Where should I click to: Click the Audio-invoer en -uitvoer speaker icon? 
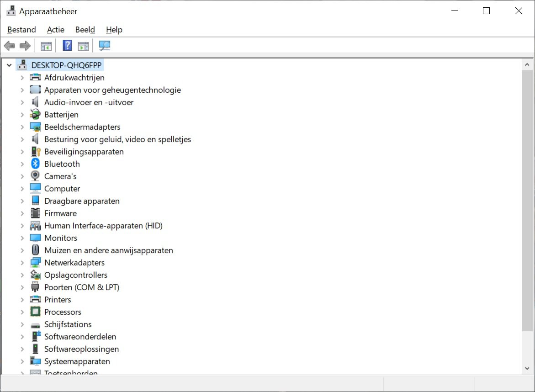coord(35,102)
